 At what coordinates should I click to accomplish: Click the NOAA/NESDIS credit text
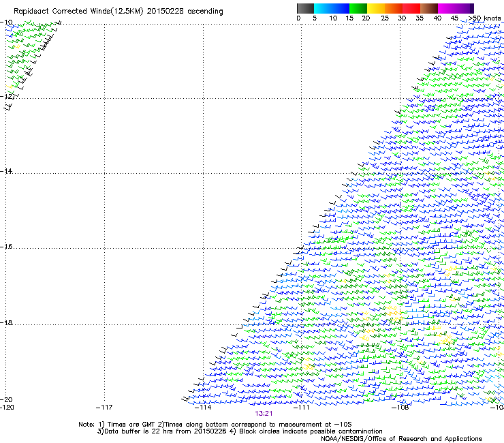tap(401, 439)
